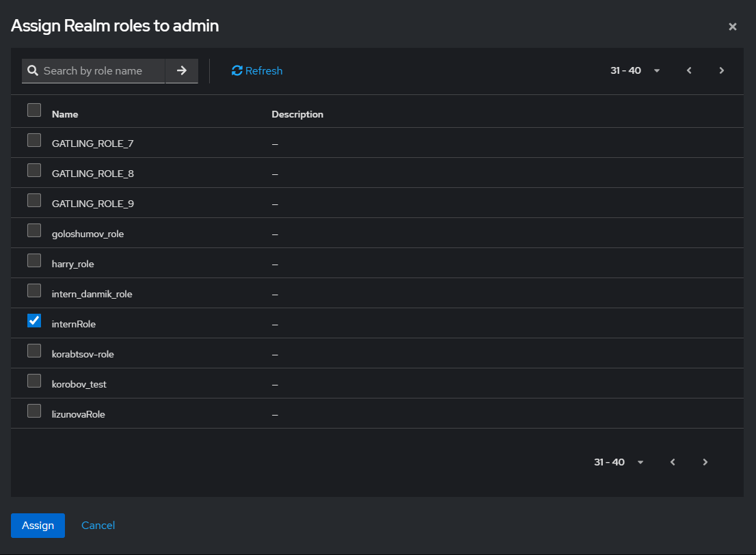The width and height of the screenshot is (756, 555).
Task: Click the intern_danmik_role name text
Action: point(92,294)
